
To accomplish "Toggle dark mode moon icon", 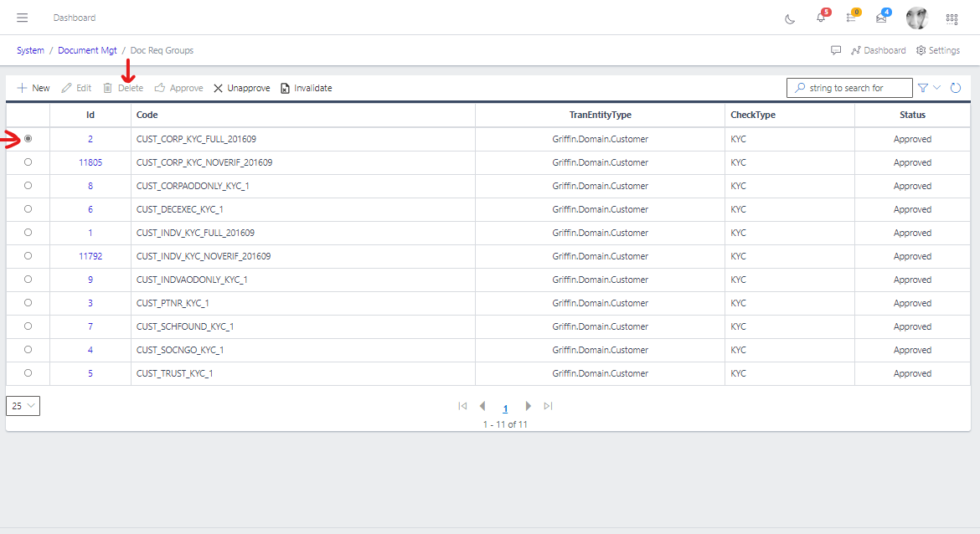I will click(790, 18).
